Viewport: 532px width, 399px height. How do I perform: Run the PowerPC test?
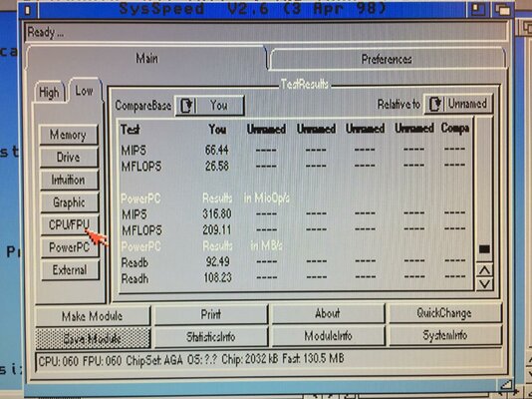tap(70, 247)
